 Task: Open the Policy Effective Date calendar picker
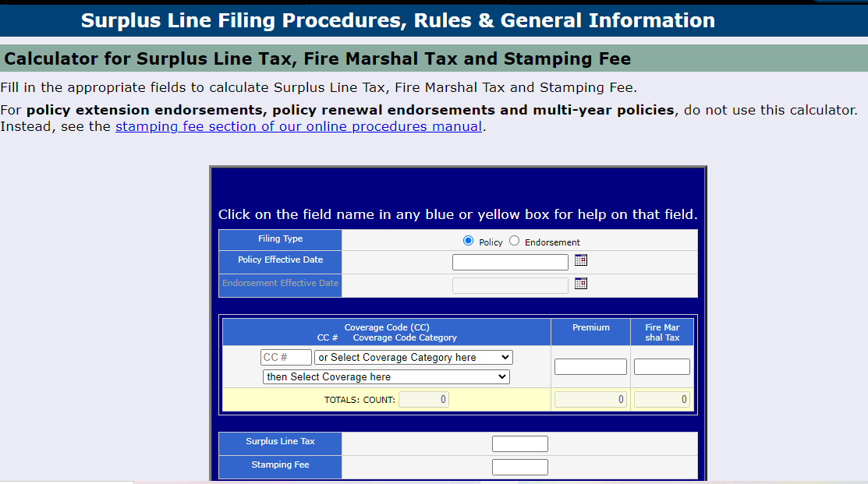coord(580,260)
